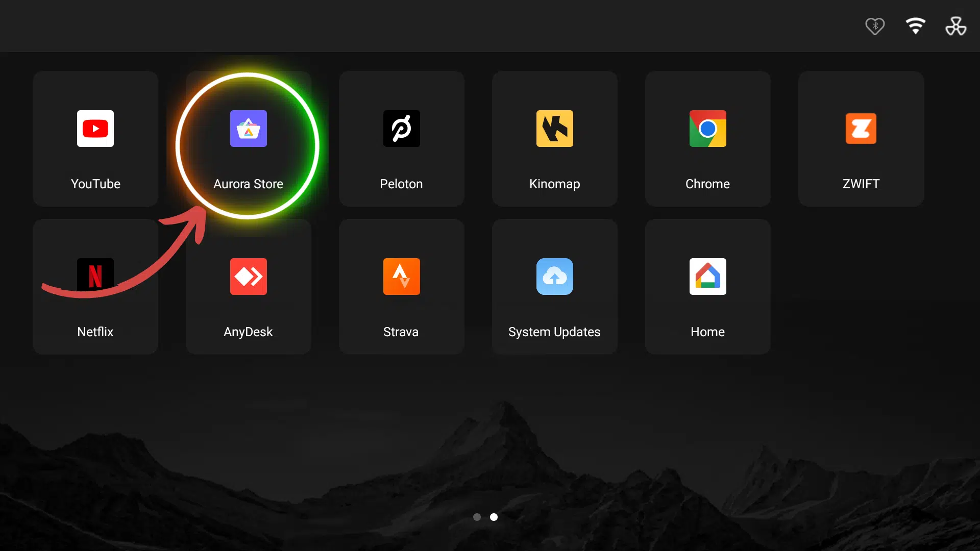Select the second launcher page dot
Viewport: 980px width, 551px height.
pos(494,517)
